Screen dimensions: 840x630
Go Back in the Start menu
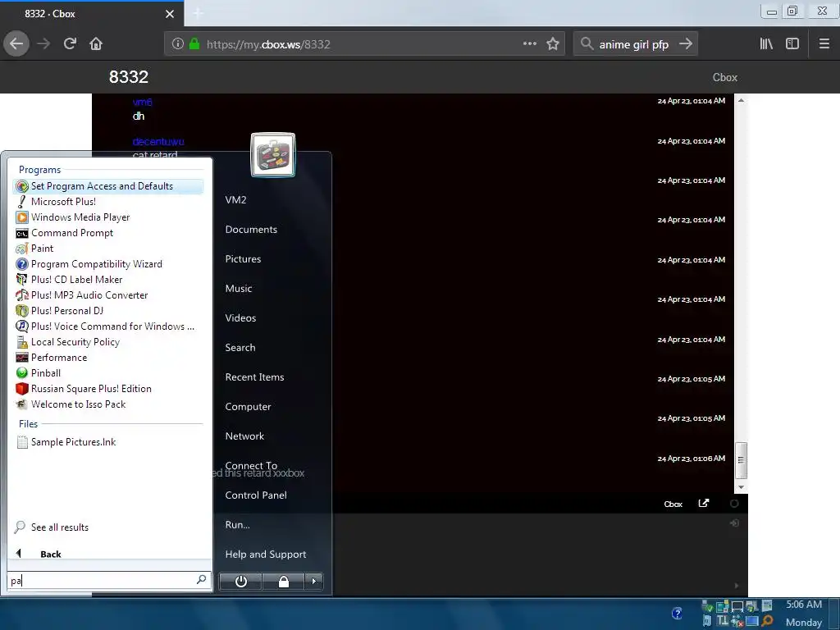tap(39, 554)
